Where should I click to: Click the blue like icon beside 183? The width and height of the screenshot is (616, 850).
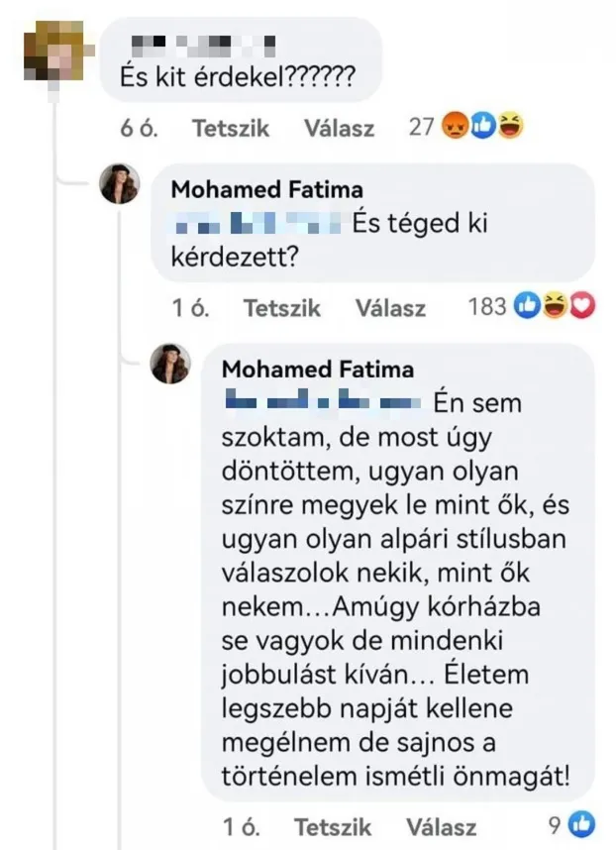pos(528,307)
